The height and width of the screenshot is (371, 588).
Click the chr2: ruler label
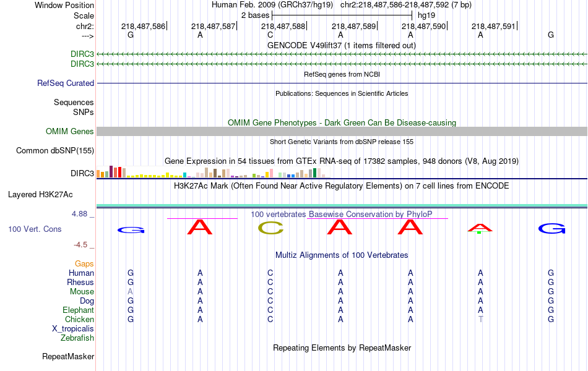(x=85, y=26)
